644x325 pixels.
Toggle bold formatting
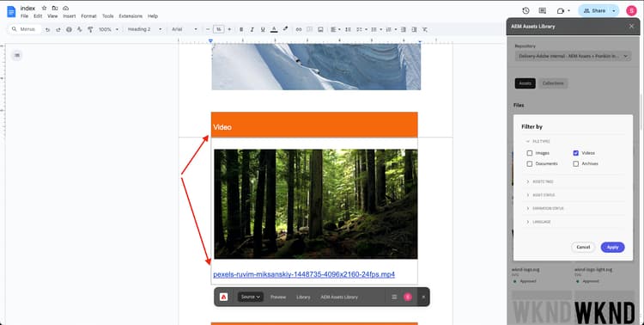pyautogui.click(x=241, y=29)
